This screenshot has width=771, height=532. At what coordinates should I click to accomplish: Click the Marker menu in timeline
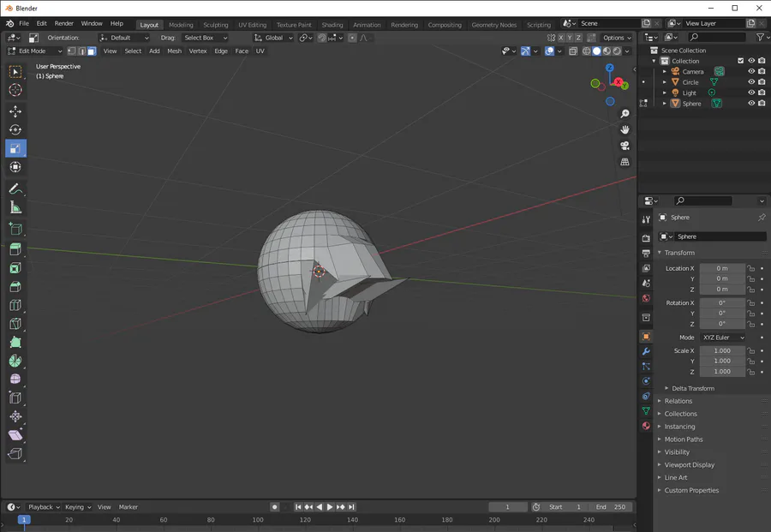[x=128, y=507]
